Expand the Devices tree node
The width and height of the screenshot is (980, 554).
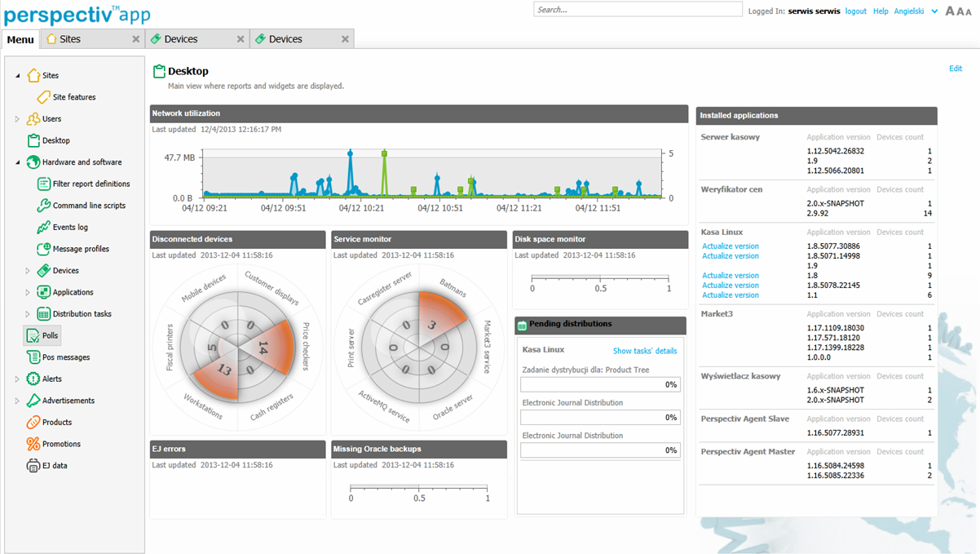point(28,271)
